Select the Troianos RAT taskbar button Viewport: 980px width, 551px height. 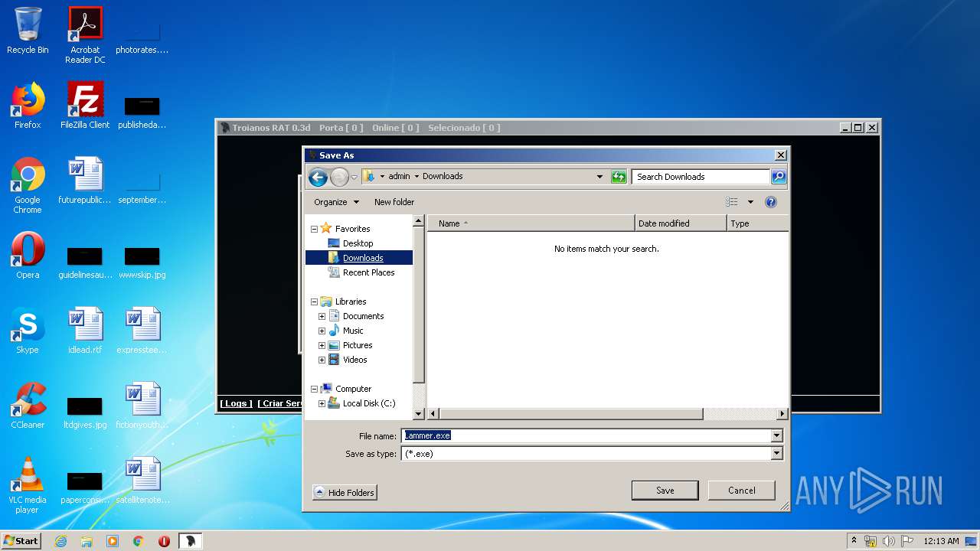(190, 541)
